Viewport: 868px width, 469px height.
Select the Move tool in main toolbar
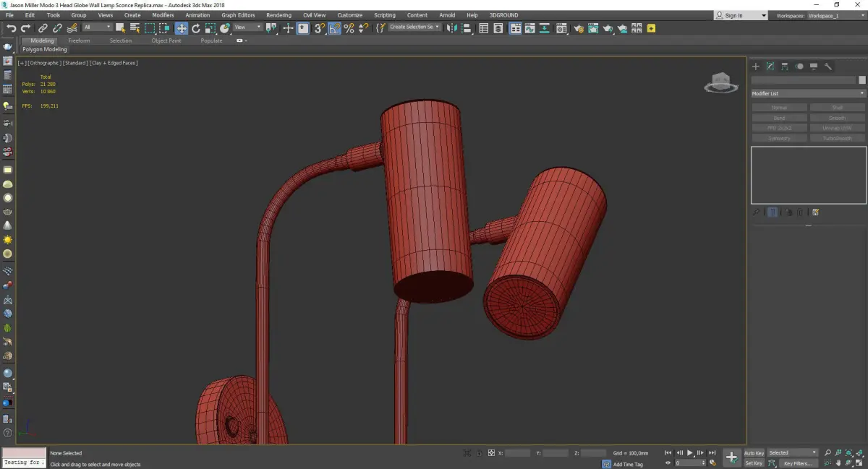tap(181, 28)
